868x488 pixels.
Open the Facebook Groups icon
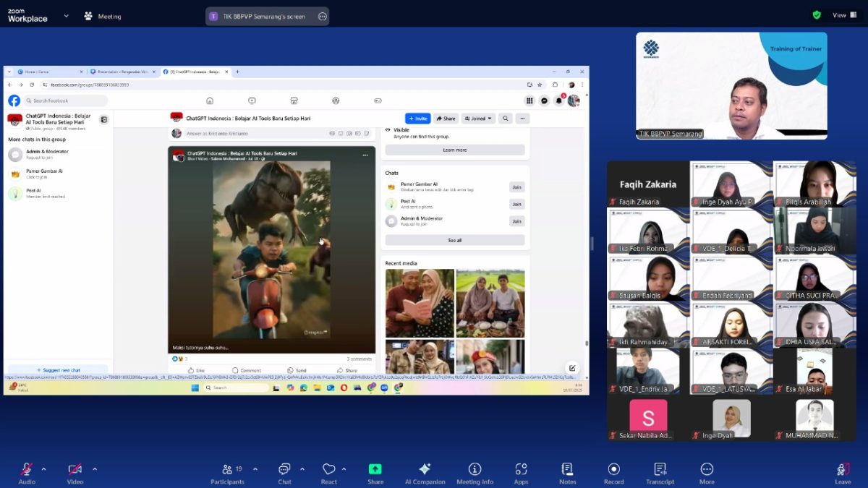[x=336, y=100]
